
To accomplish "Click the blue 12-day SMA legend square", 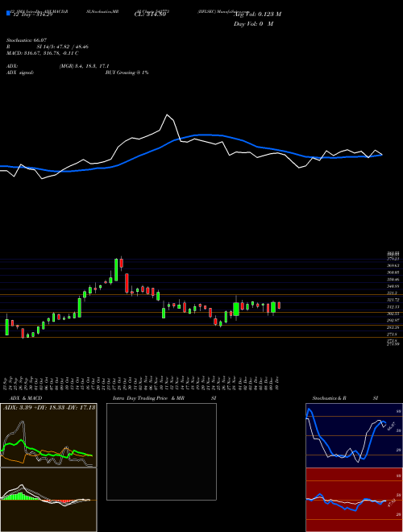I will pyautogui.click(x=8, y=13).
